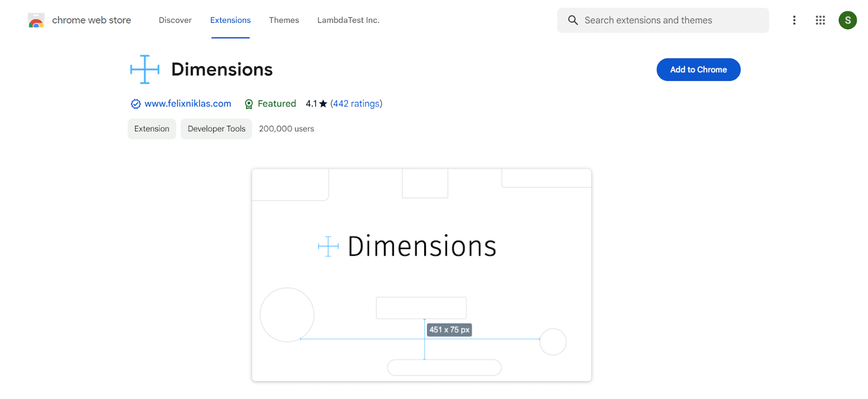Click the rating star icon
868x399 pixels.
click(323, 104)
